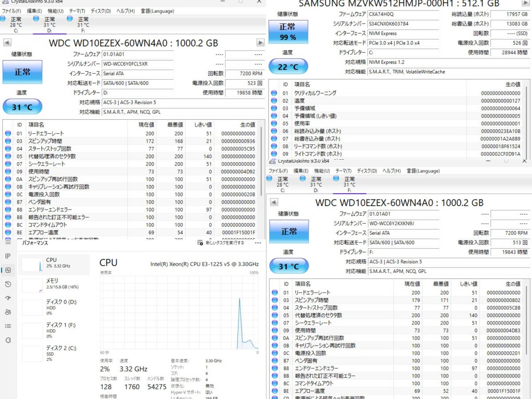
Task: Select CPU in the Task Manager performance list
Action: tap(54, 265)
